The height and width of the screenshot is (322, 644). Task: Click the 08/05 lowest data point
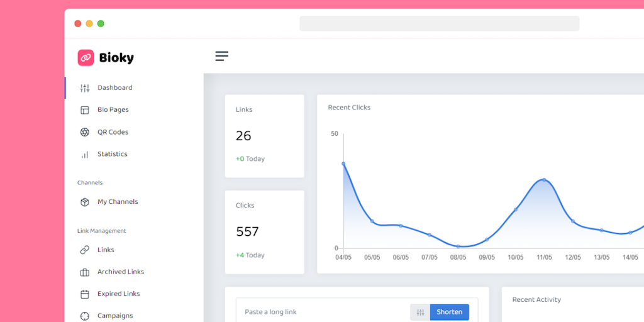pyautogui.click(x=458, y=247)
